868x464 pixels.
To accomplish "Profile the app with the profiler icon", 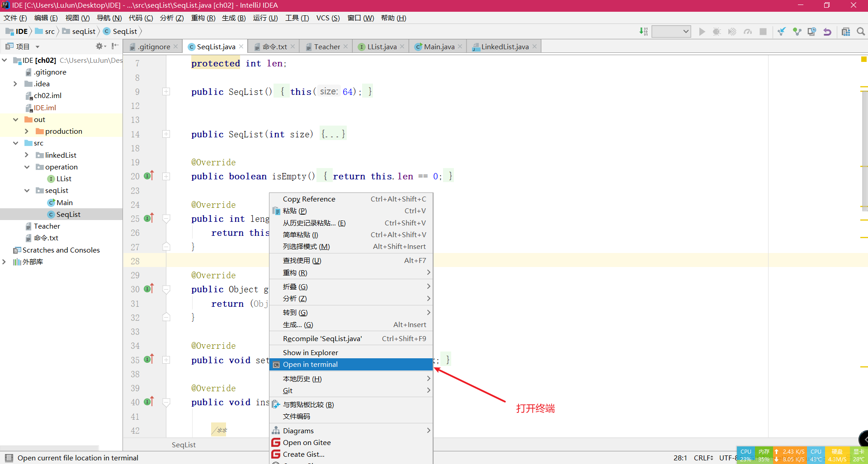I will [x=748, y=31].
